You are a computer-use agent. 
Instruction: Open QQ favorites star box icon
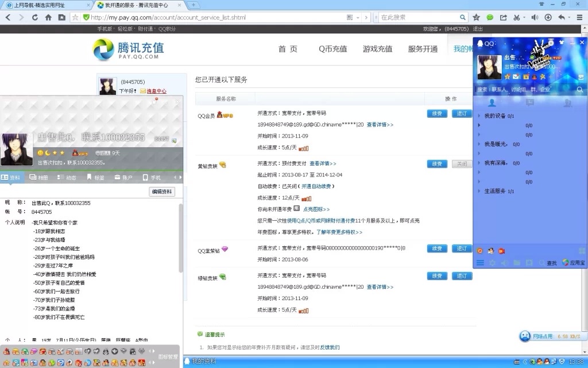click(529, 263)
